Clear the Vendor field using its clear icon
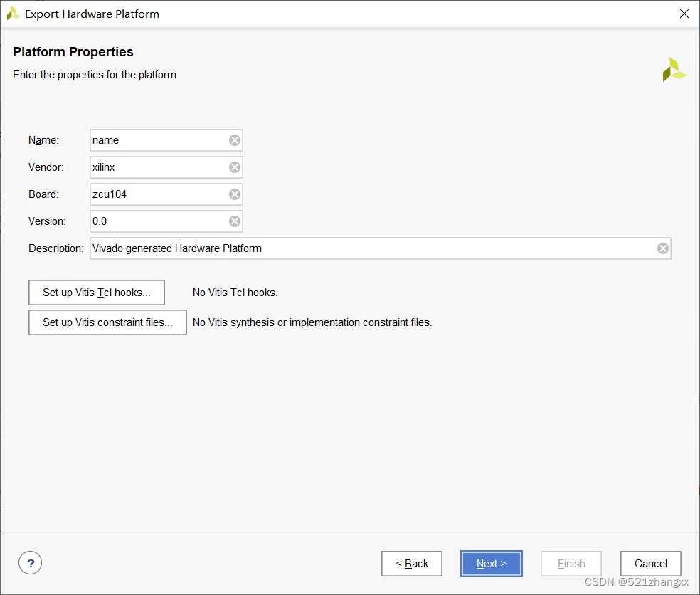The width and height of the screenshot is (700, 595). point(235,167)
